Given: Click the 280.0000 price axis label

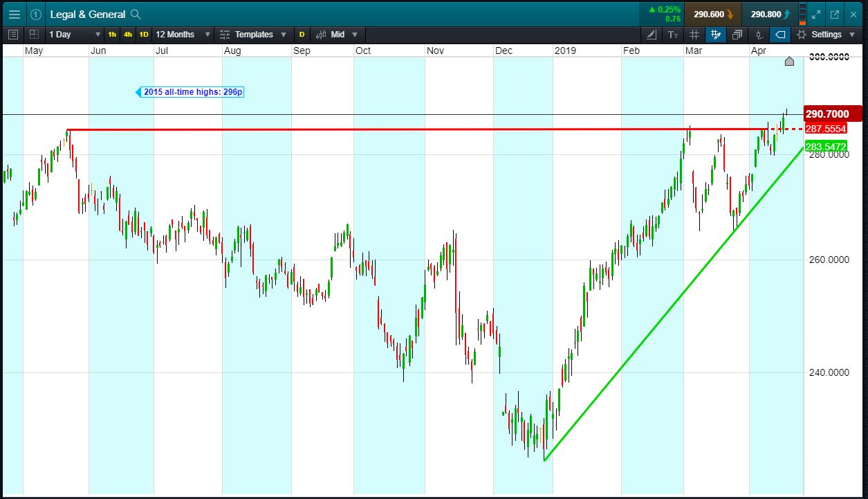Looking at the screenshot, I should [829, 155].
